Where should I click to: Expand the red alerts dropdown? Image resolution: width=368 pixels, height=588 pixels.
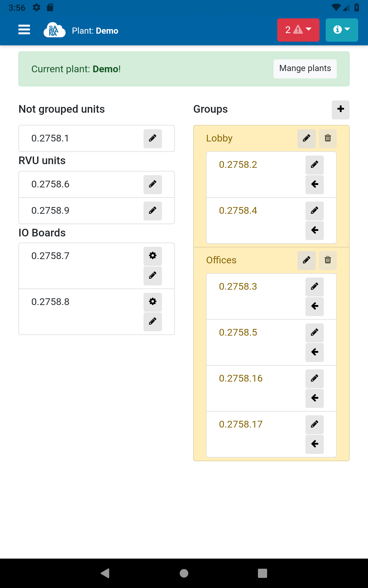(x=298, y=30)
